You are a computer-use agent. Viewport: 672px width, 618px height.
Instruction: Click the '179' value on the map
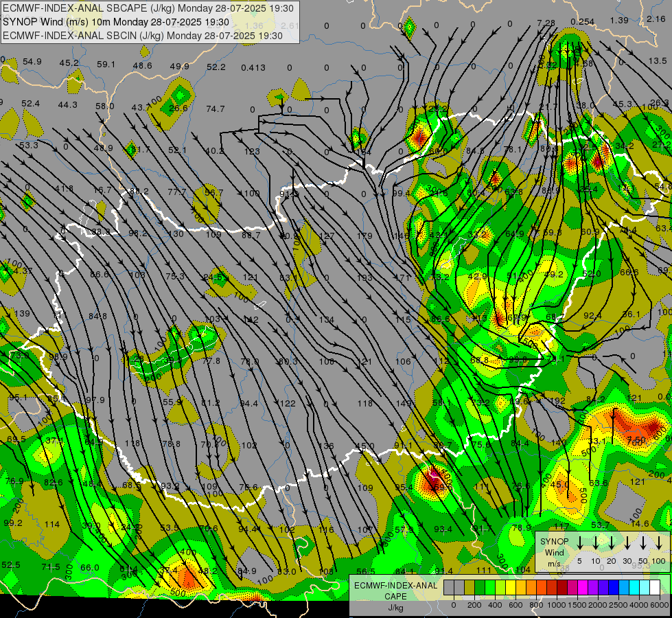click(364, 236)
